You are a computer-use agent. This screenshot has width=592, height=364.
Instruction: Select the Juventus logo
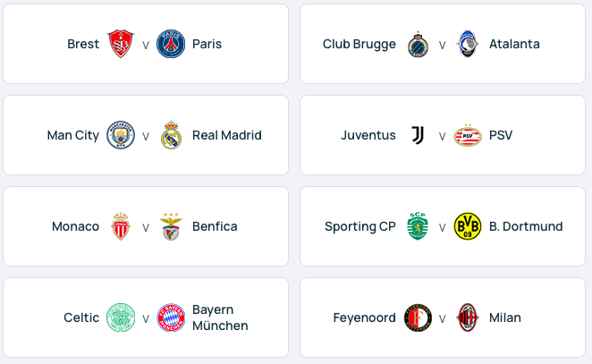pyautogui.click(x=418, y=135)
